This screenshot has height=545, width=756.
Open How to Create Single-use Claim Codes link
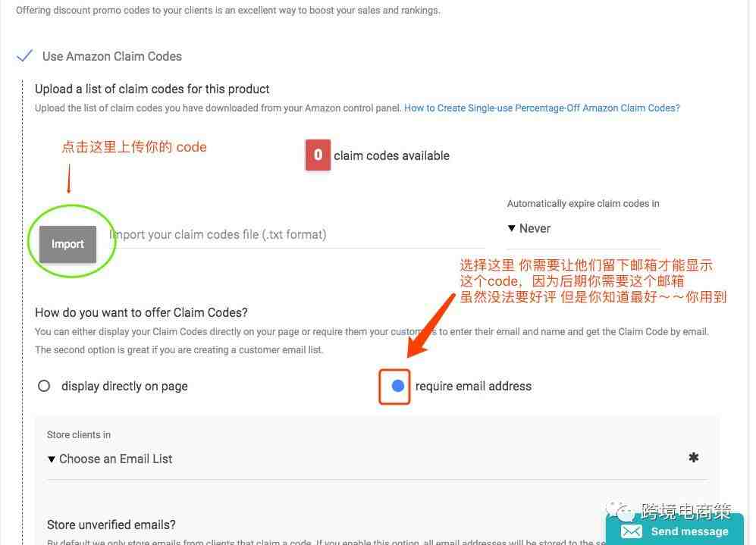click(541, 108)
